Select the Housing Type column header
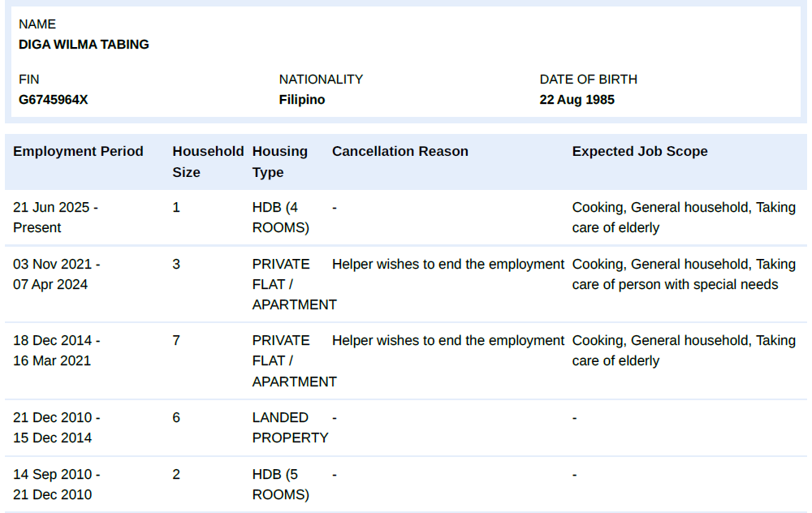 tap(279, 162)
